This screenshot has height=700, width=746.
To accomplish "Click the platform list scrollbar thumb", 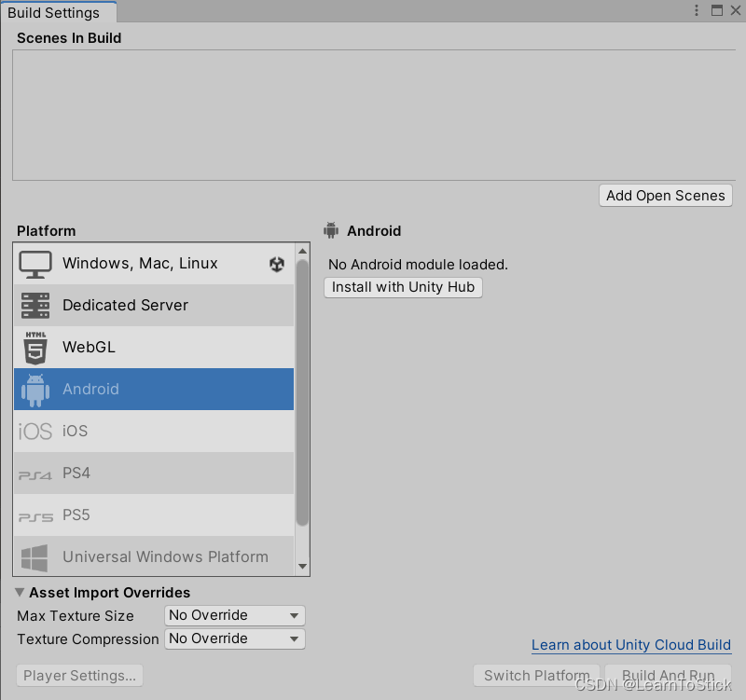I will tap(302, 392).
